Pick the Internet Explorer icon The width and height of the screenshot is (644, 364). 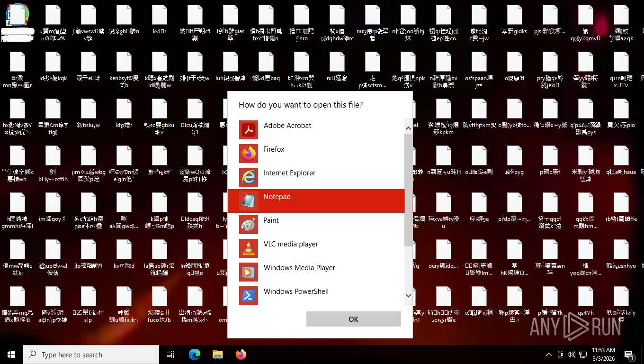tap(249, 177)
